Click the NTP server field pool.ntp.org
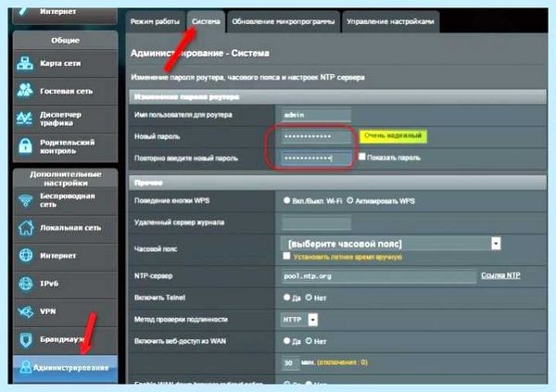The height and width of the screenshot is (392, 556). click(x=379, y=276)
